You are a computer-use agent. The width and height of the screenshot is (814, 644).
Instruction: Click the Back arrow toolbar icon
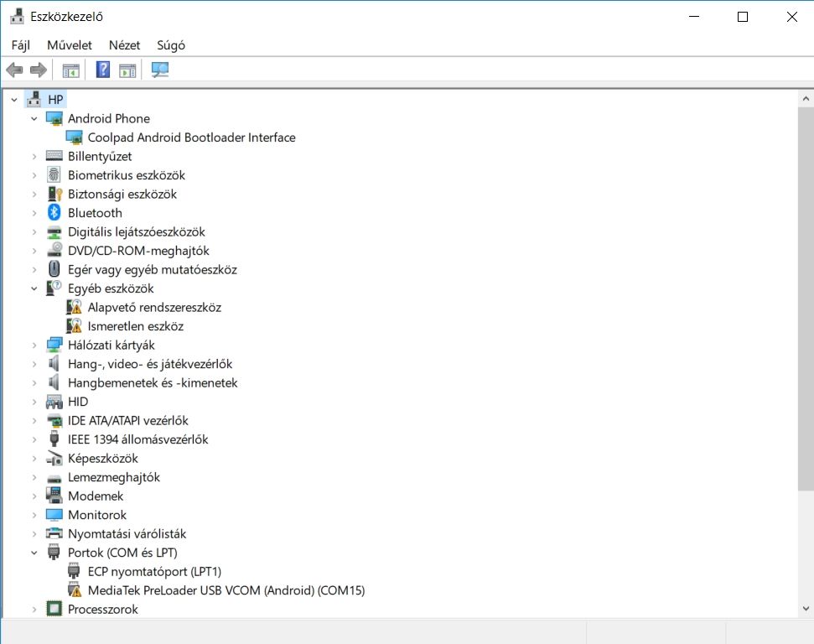[14, 70]
